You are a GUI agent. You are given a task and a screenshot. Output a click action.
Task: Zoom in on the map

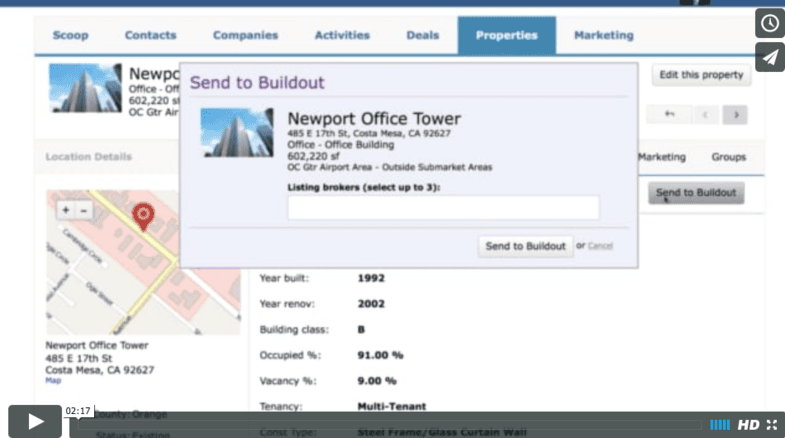[66, 211]
